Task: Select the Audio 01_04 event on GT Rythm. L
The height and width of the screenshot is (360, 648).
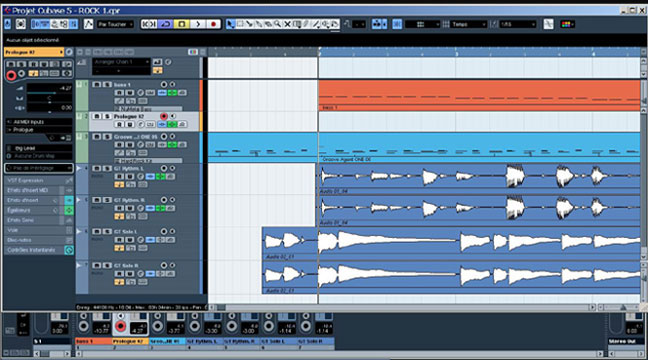Action: (x=479, y=179)
